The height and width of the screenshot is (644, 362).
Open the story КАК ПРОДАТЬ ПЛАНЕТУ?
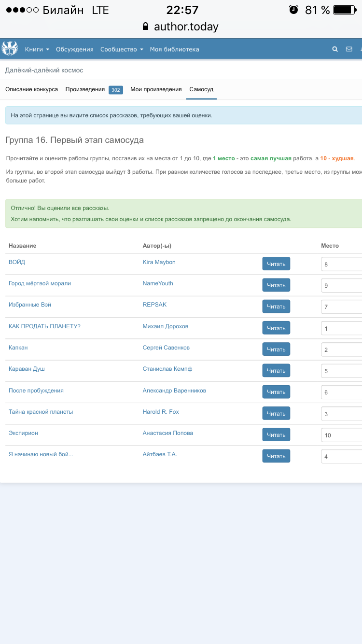click(44, 326)
